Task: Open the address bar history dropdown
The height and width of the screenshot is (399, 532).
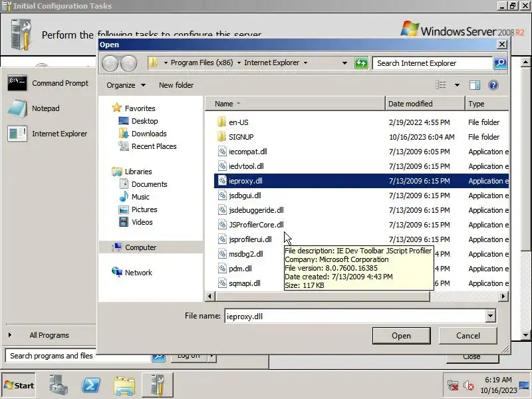Action: click(344, 63)
